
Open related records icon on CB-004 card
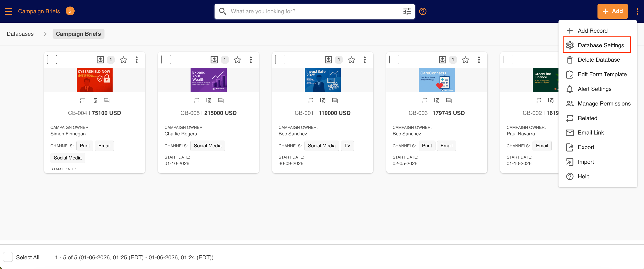82,100
